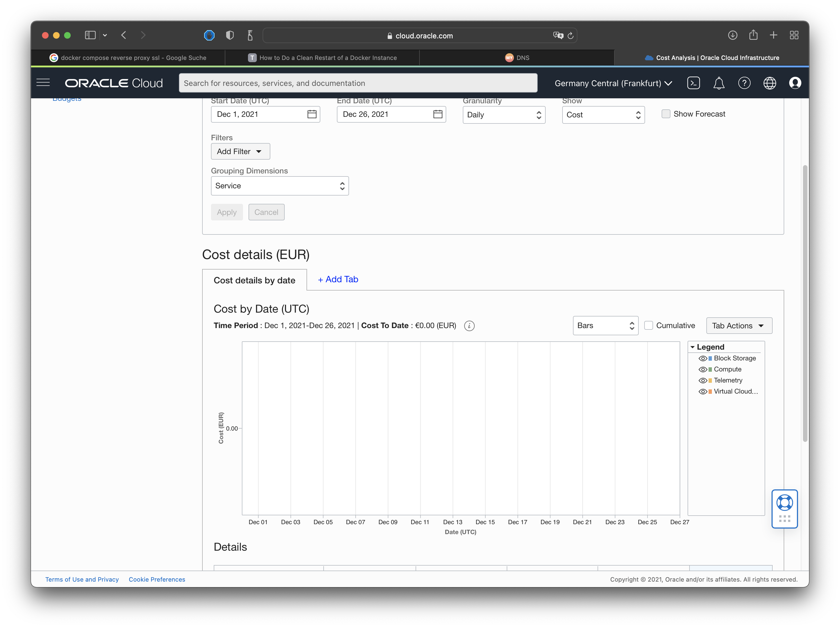Click the blue hand blocker extension icon
The width and height of the screenshot is (840, 628).
pos(209,35)
